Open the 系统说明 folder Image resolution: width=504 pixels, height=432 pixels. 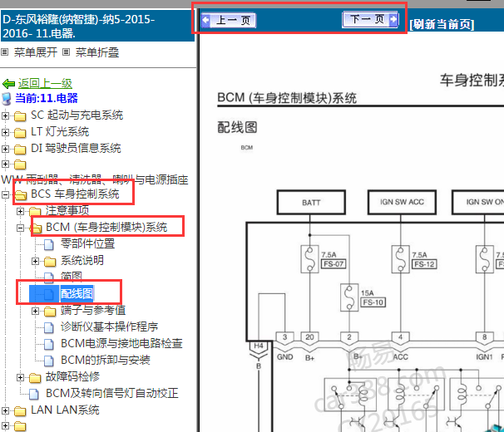pos(82,261)
